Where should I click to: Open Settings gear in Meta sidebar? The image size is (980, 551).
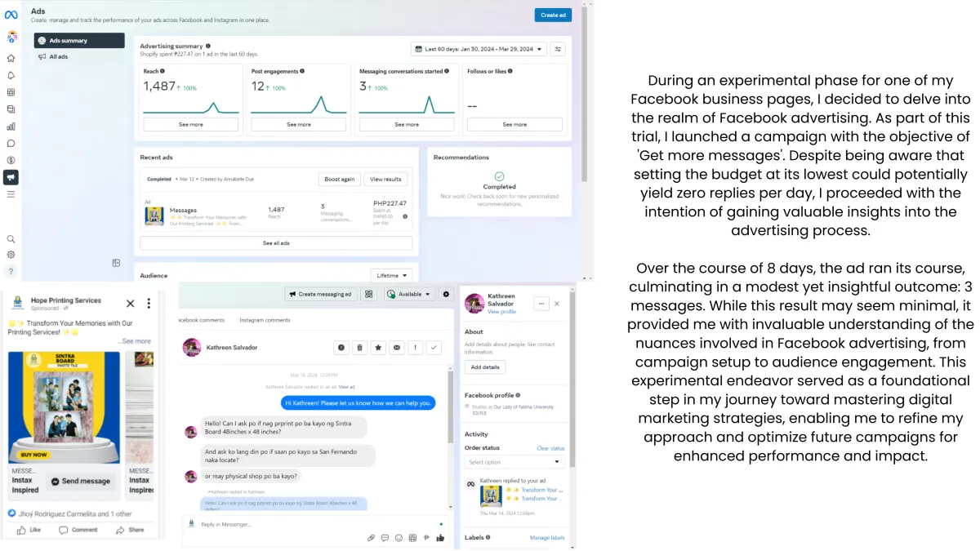[11, 255]
